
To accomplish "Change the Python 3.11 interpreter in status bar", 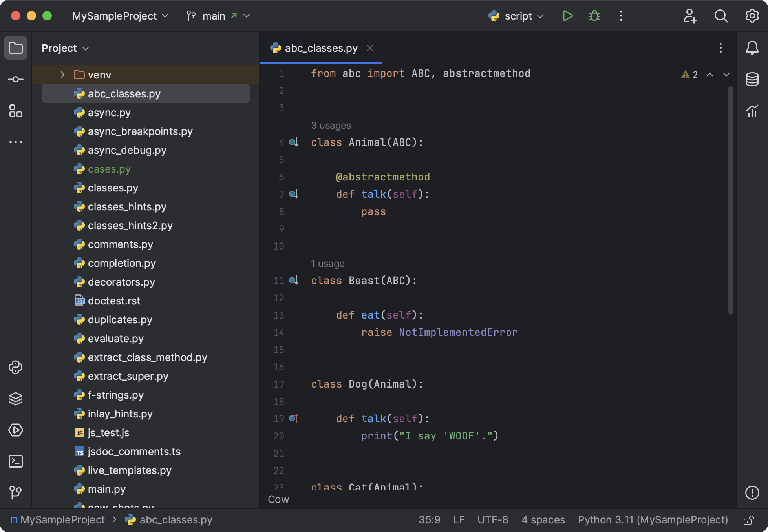I will pyautogui.click(x=653, y=519).
